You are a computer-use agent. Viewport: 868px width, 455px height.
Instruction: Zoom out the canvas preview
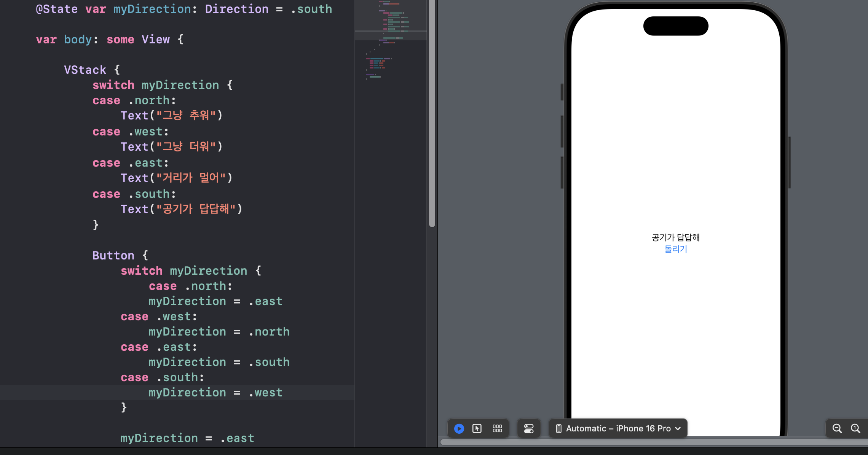[x=837, y=429]
